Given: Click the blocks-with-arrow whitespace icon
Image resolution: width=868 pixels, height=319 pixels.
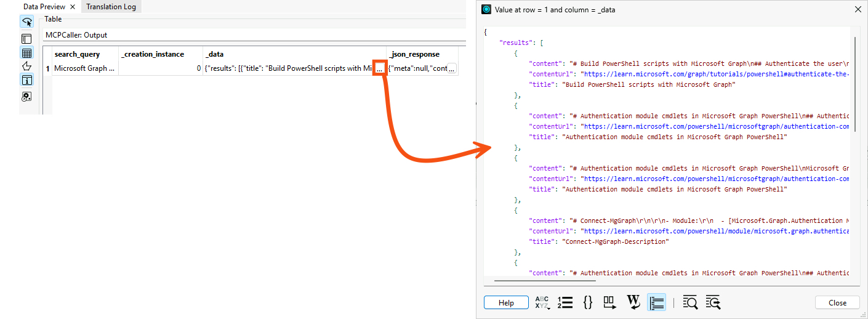Looking at the screenshot, I should 609,302.
